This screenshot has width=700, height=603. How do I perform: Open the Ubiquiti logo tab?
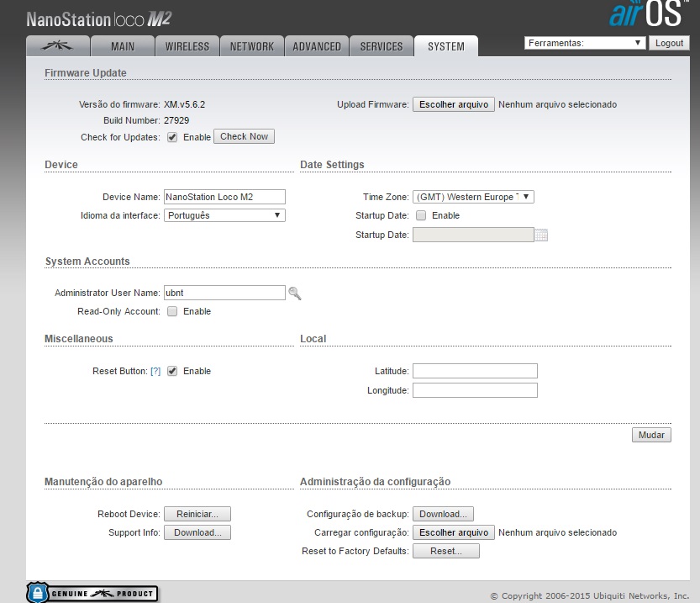(58, 45)
